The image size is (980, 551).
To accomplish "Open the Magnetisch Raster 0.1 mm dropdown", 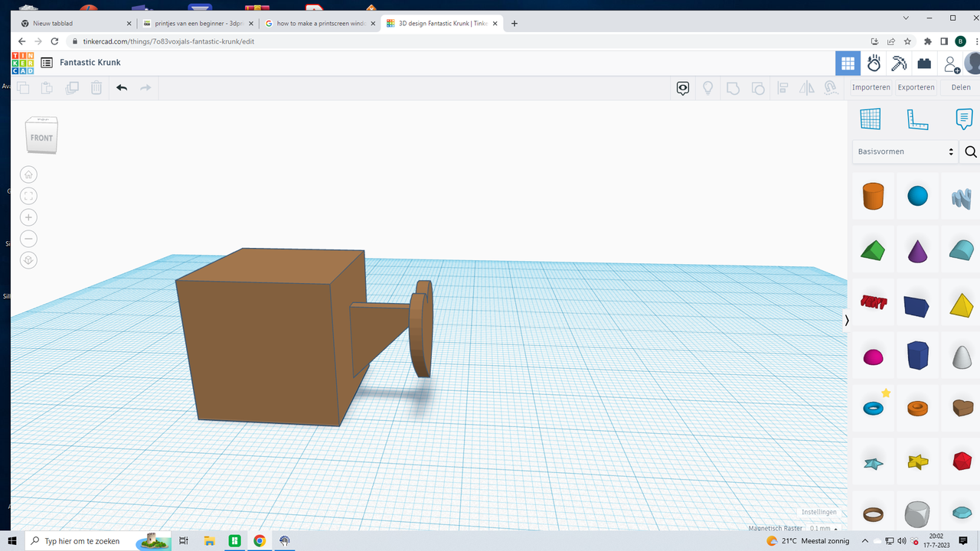I will [x=824, y=528].
